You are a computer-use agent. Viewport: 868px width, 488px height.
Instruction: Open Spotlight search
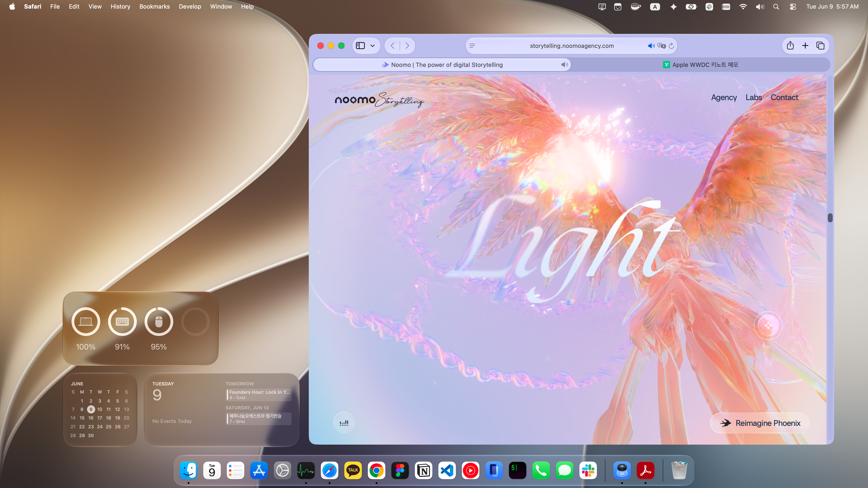click(x=776, y=7)
